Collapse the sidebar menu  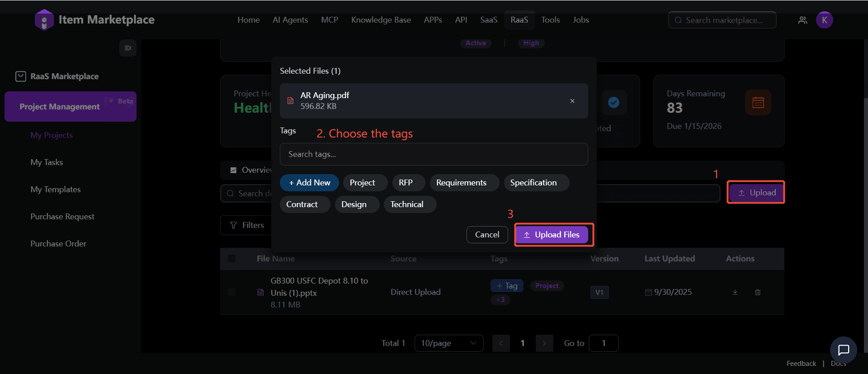point(128,48)
